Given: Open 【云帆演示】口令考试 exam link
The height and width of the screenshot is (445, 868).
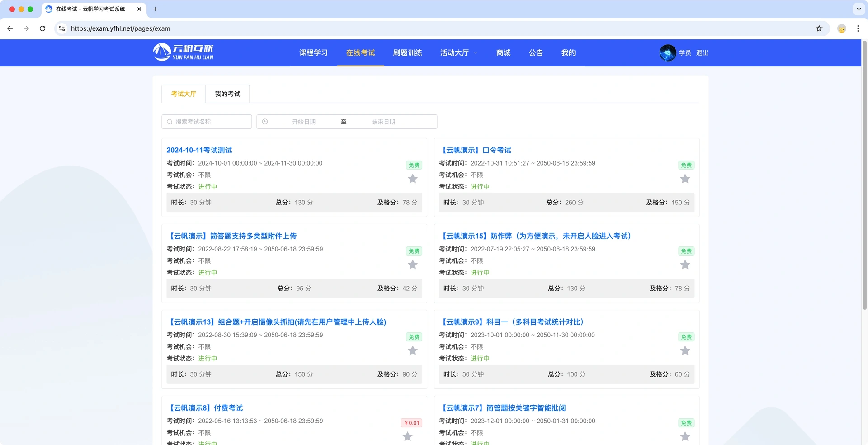Looking at the screenshot, I should tap(475, 150).
